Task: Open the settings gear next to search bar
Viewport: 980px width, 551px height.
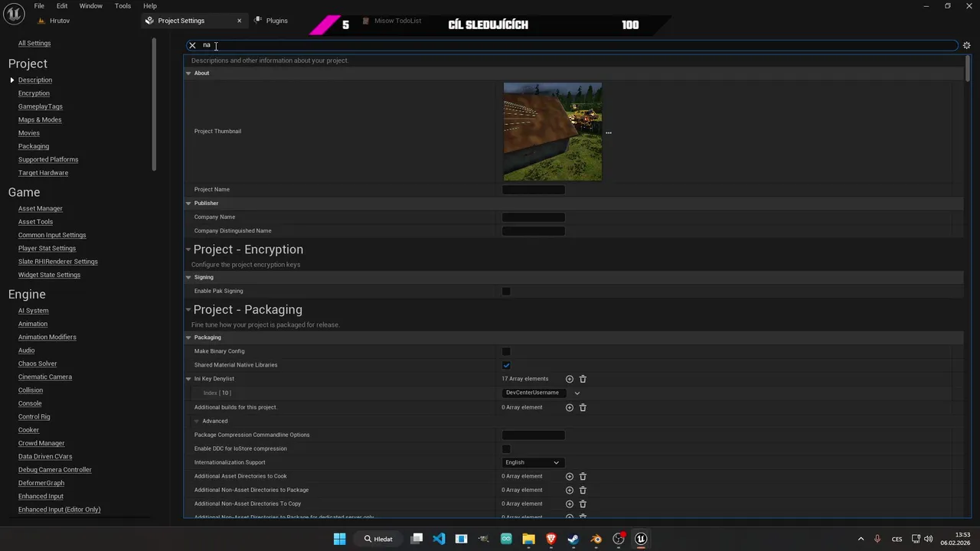Action: [966, 45]
